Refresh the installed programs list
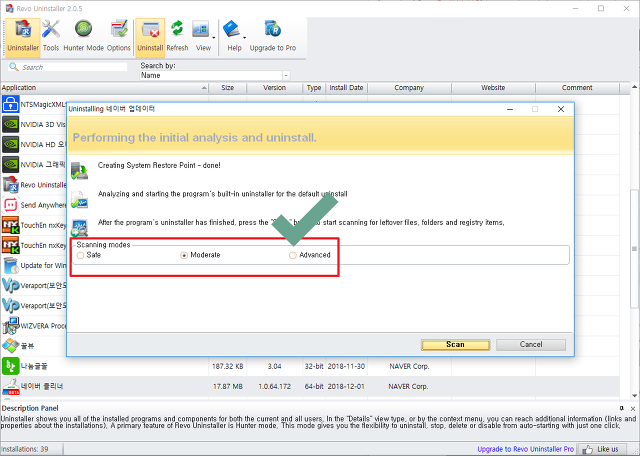 [177, 37]
